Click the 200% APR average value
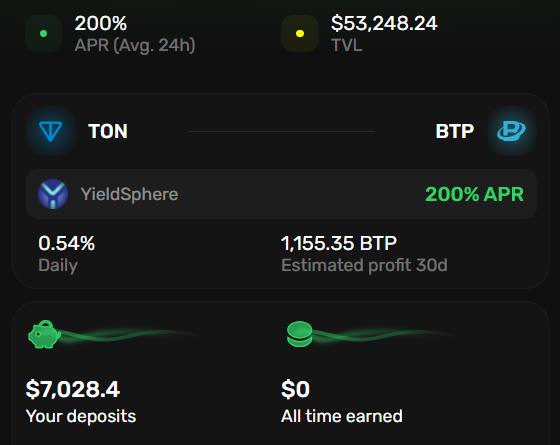Image resolution: width=560 pixels, height=445 pixels. 101,24
